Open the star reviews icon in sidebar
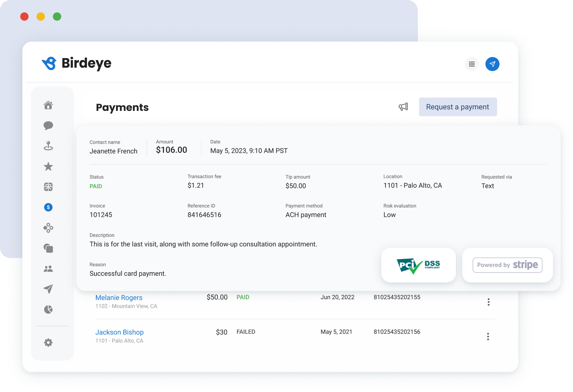This screenshot has width=573, height=392. [x=48, y=166]
